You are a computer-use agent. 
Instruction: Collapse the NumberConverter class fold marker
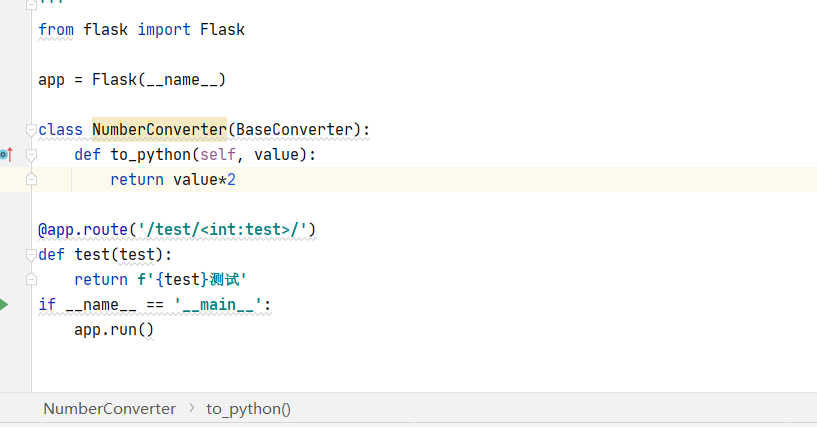click(31, 130)
